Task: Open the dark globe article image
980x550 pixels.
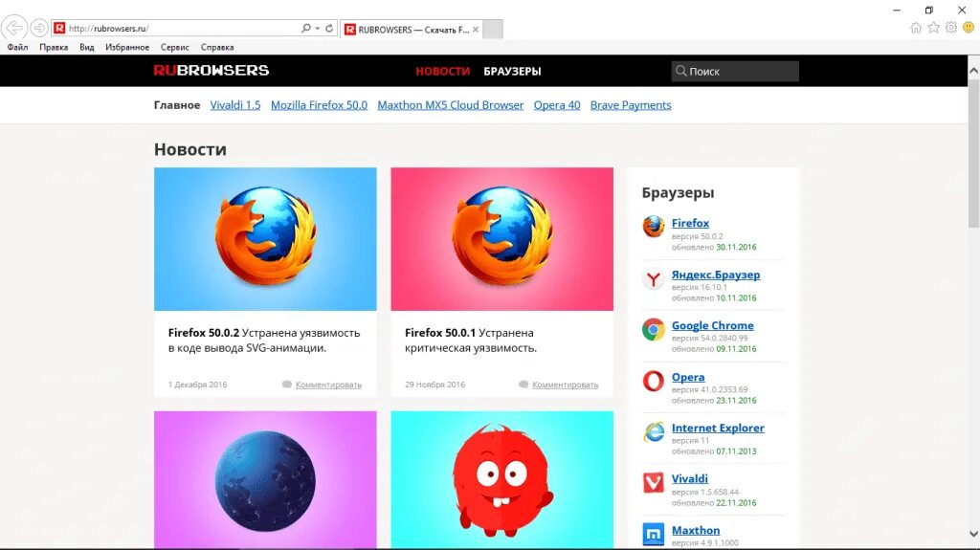Action: (265, 480)
